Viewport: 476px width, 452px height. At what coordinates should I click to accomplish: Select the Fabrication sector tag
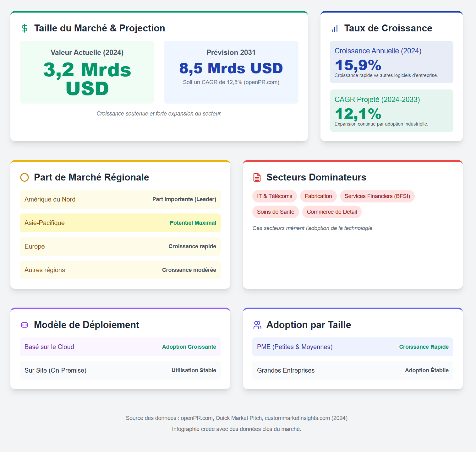point(318,196)
